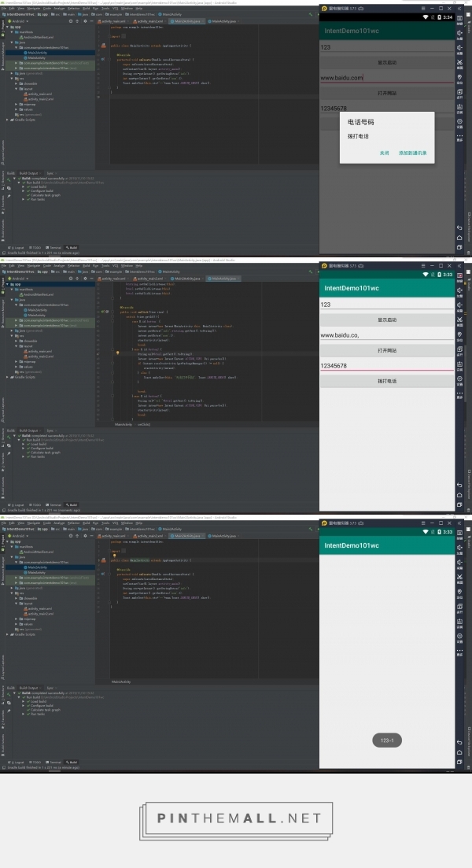Viewport: 472px width, 868px height.
Task: Open multi-instance icon in middle emulator sidebar
Action: click(x=460, y=349)
